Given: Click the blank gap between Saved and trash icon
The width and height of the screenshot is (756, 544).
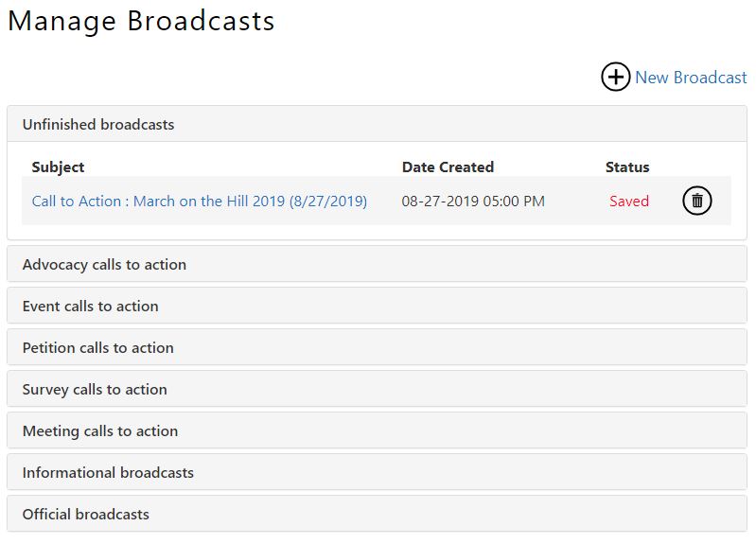Looking at the screenshot, I should (x=665, y=201).
